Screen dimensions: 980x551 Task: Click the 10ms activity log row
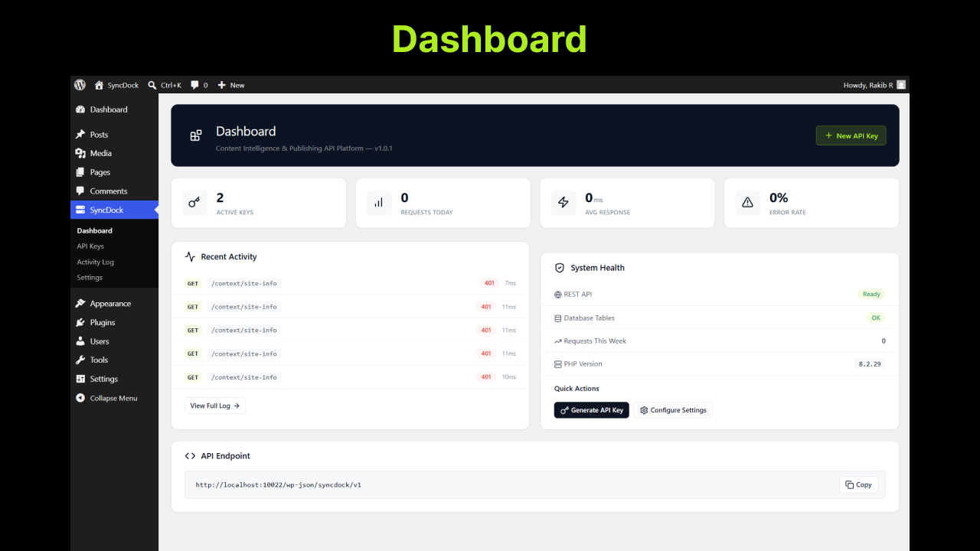tap(350, 377)
